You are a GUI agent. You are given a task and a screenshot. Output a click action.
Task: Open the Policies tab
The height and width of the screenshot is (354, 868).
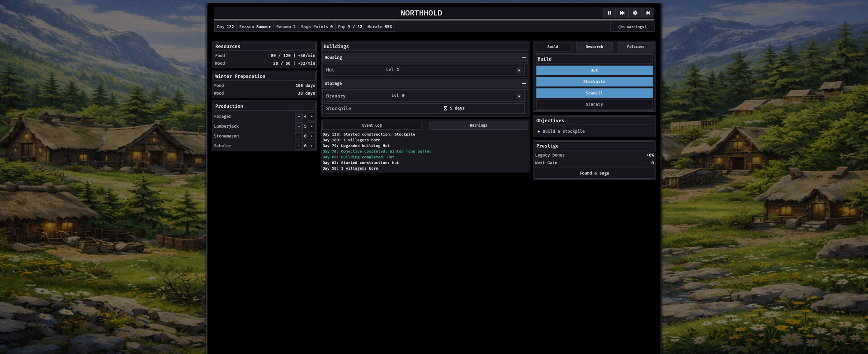636,47
